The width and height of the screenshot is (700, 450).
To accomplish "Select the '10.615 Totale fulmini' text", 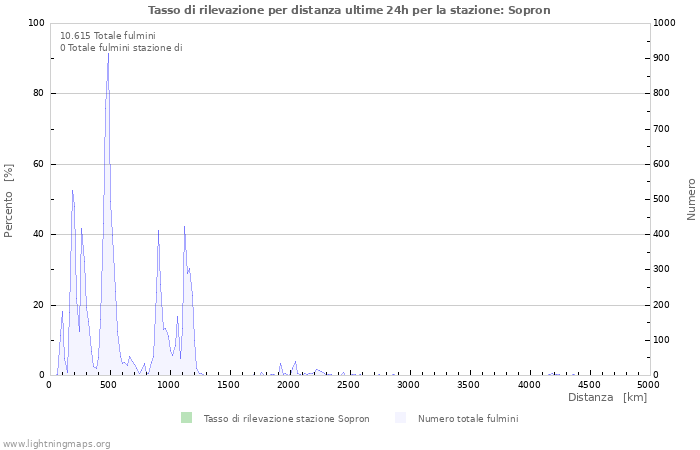I will [x=108, y=36].
